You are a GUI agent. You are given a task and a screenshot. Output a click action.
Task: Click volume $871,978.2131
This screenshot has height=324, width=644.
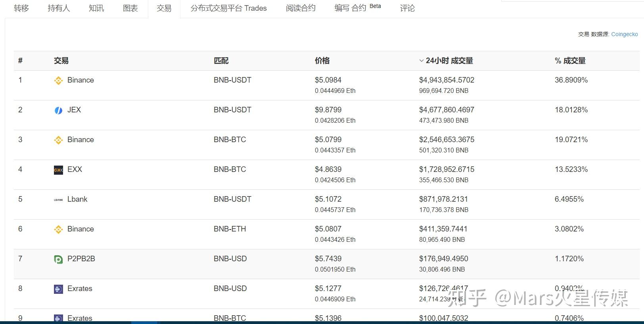tap(443, 199)
